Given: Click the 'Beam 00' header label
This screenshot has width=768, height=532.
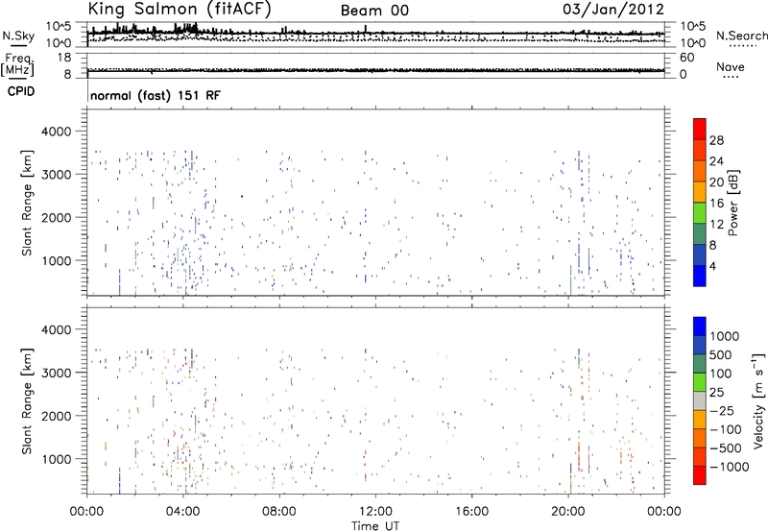Looking at the screenshot, I should coord(374,11).
